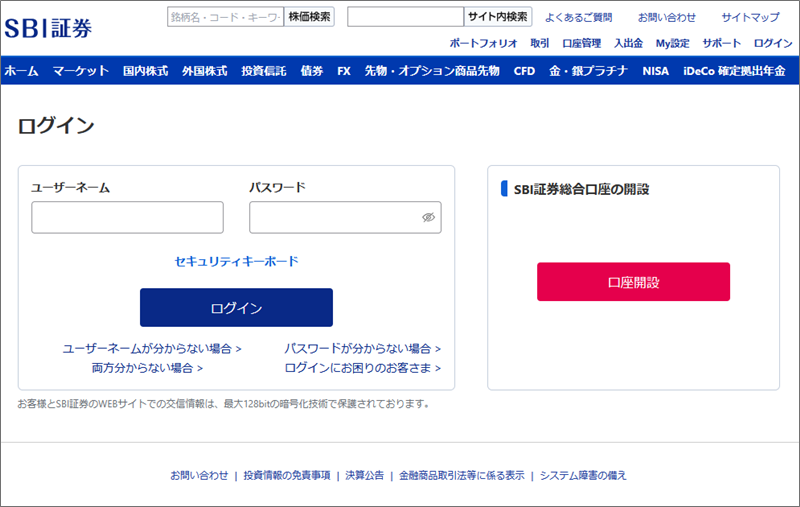This screenshot has height=507, width=800.
Task: Open the サイトマップ link
Action: tap(751, 17)
